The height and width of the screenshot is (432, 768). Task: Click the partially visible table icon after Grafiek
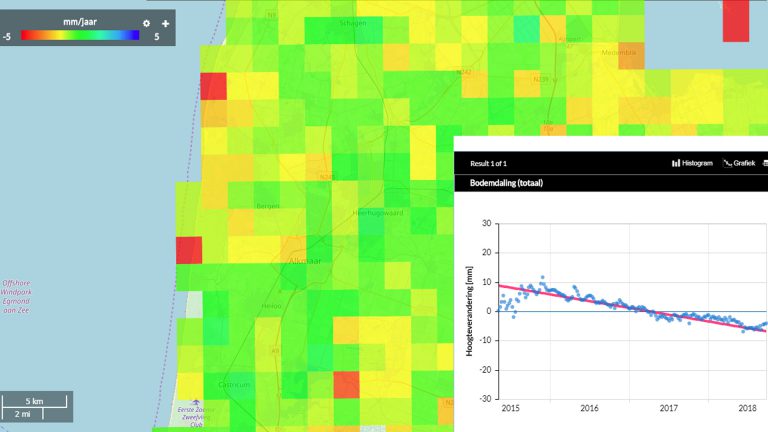(x=765, y=163)
